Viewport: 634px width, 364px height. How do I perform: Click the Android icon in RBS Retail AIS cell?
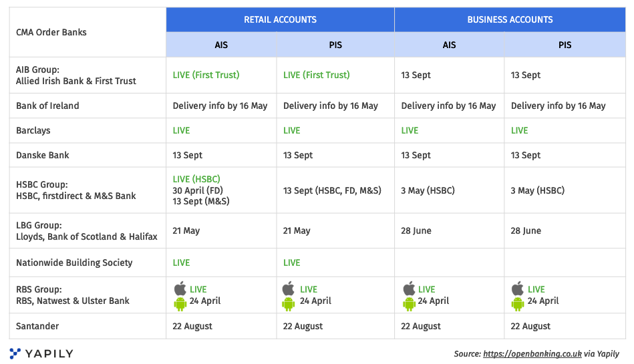point(180,304)
